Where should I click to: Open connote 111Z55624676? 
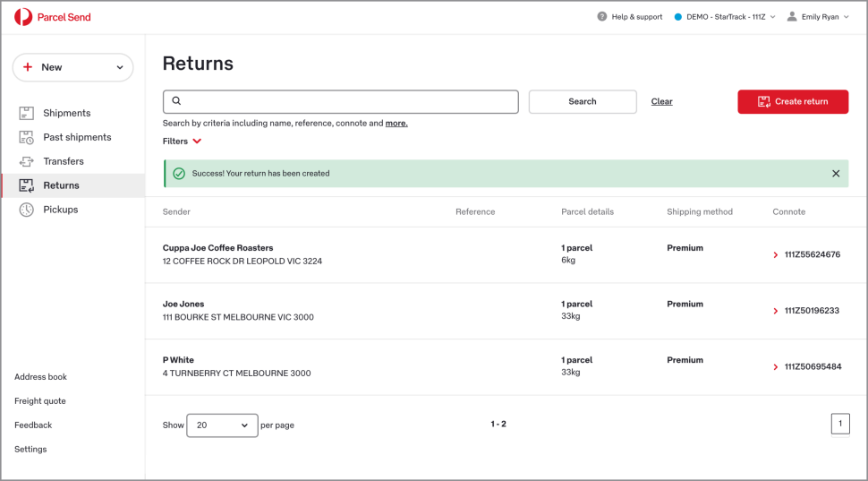(812, 255)
